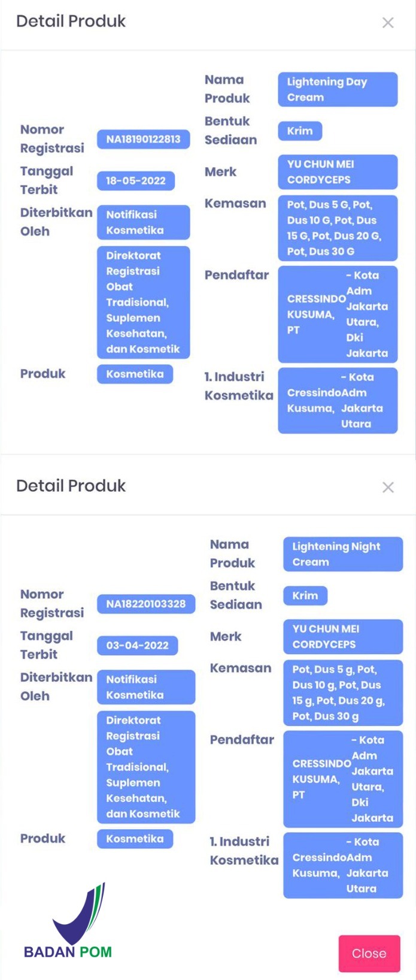The image size is (416, 980).
Task: Click the first Notifikasi Kosmetika badge
Action: (143, 222)
